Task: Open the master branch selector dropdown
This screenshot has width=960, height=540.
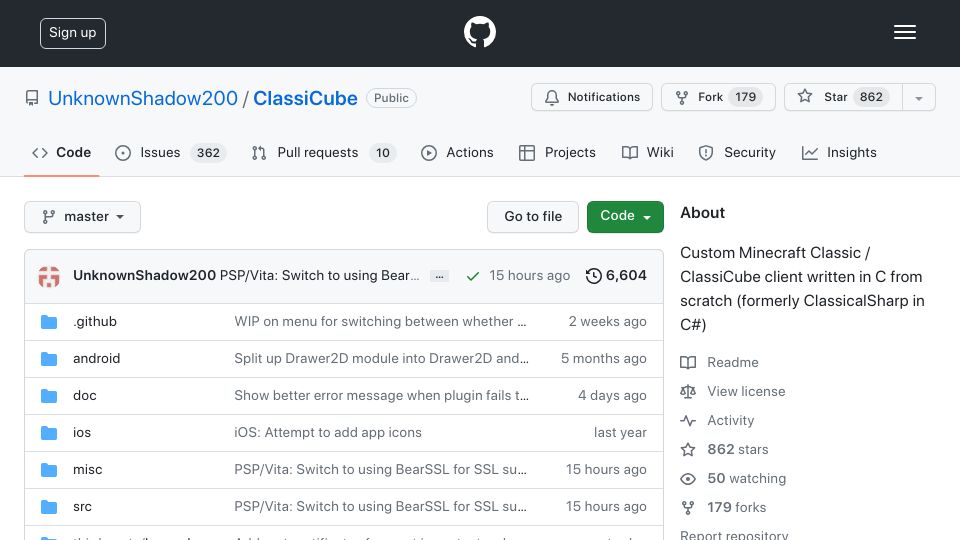Action: click(x=83, y=217)
